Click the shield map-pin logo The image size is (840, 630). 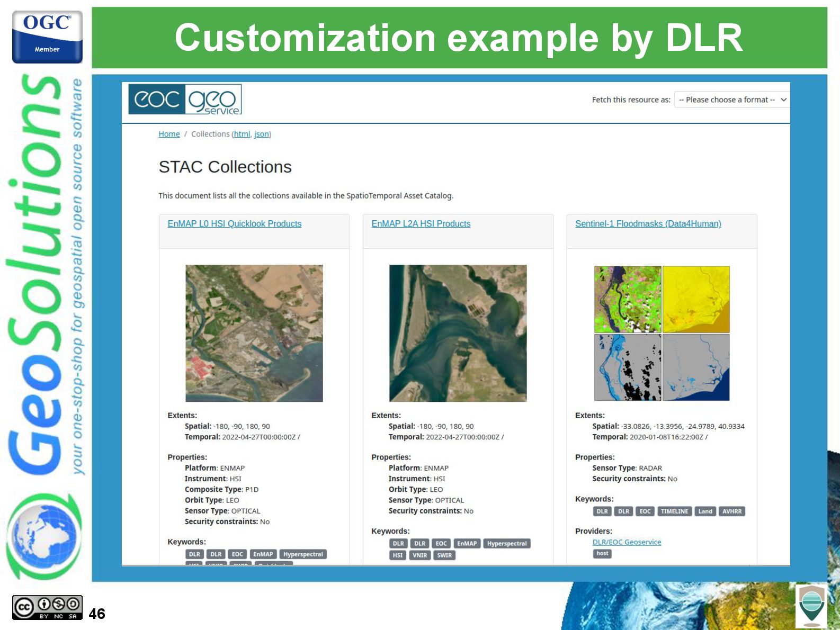point(811,606)
